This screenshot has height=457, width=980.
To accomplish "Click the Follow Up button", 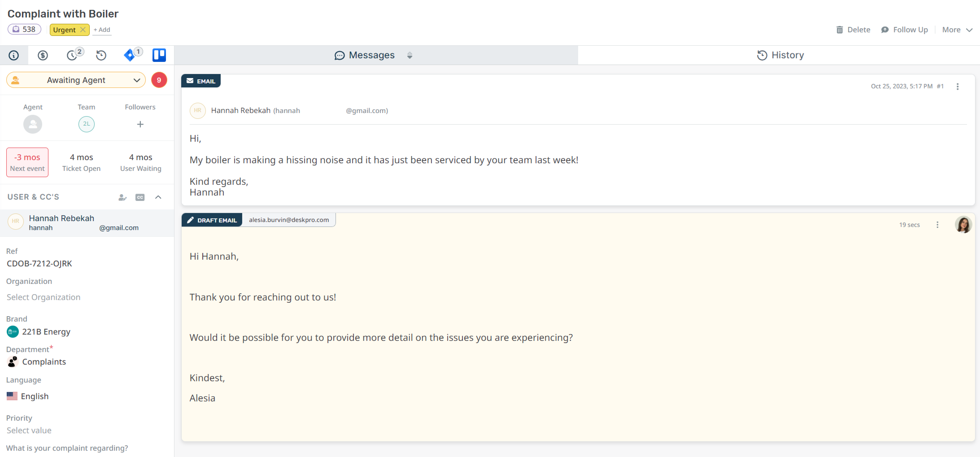I will tap(904, 30).
